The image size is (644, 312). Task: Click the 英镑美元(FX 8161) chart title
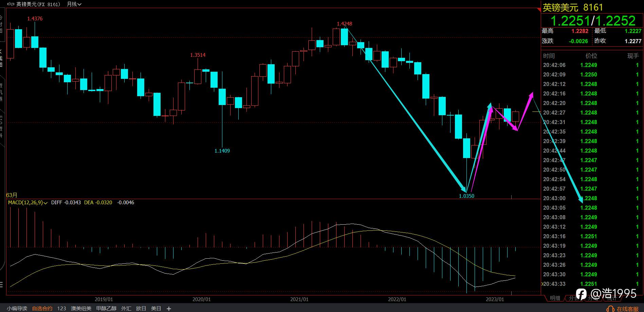38,4
